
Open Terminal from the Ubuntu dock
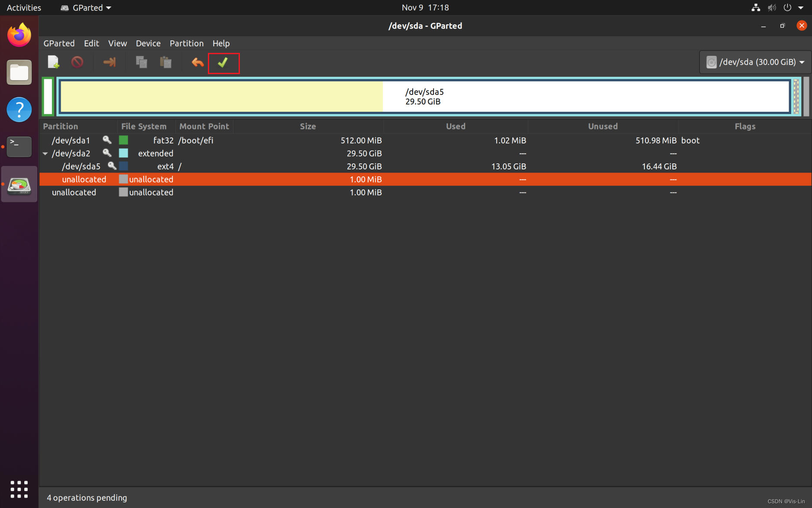coord(19,147)
